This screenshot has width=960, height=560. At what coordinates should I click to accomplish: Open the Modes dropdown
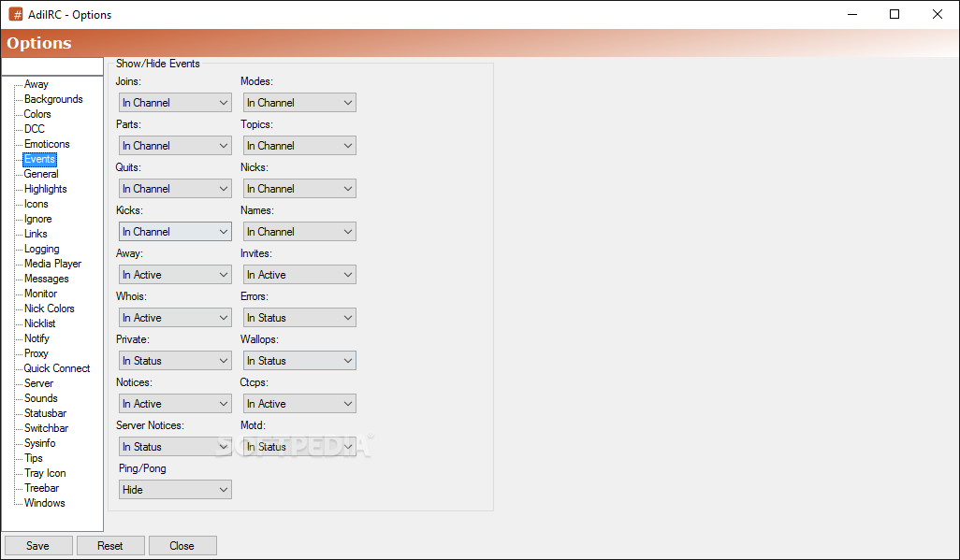(299, 103)
